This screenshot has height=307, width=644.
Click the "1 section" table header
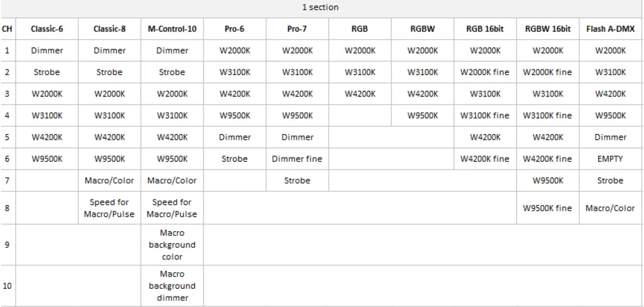pos(320,7)
